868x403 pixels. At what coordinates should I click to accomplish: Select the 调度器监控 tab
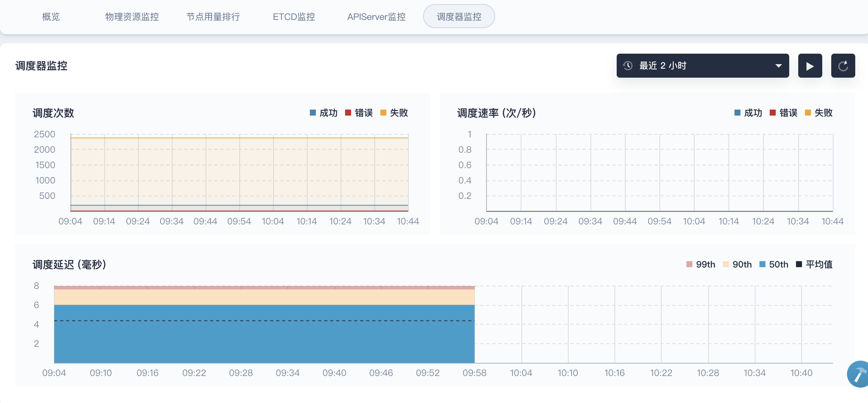[x=459, y=17]
